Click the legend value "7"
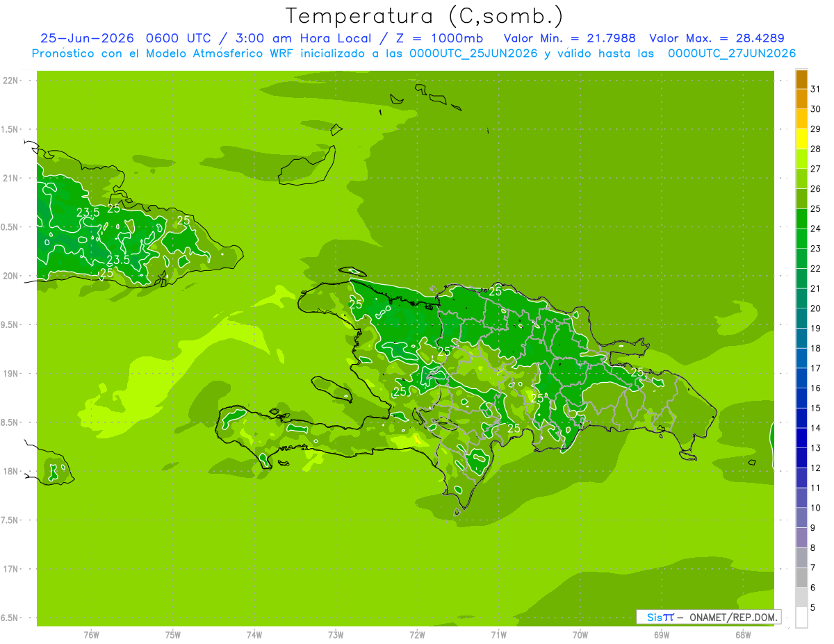Viewport: 834px width, 644px height. pyautogui.click(x=813, y=568)
